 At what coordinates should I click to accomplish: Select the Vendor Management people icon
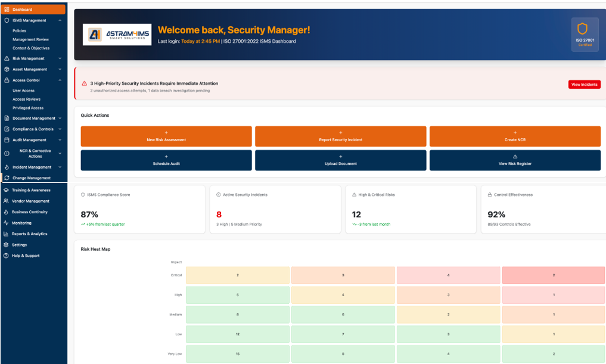[x=6, y=201]
